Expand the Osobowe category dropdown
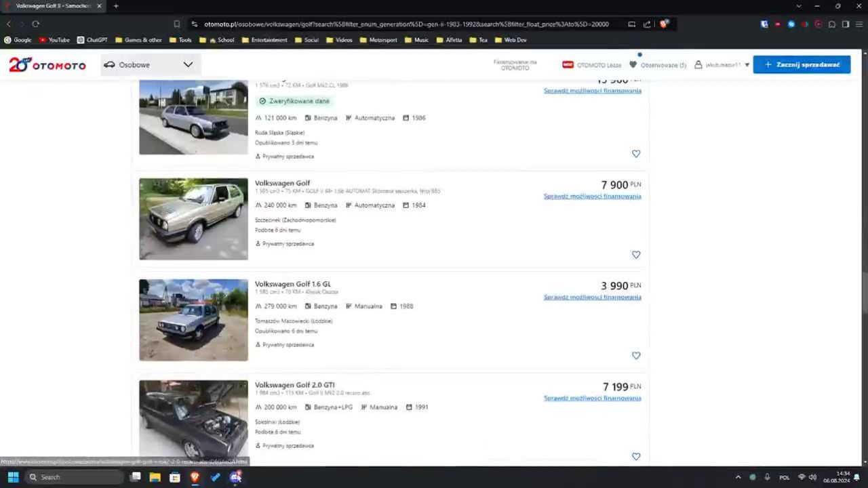Screen dimensions: 868x488 coord(149,65)
